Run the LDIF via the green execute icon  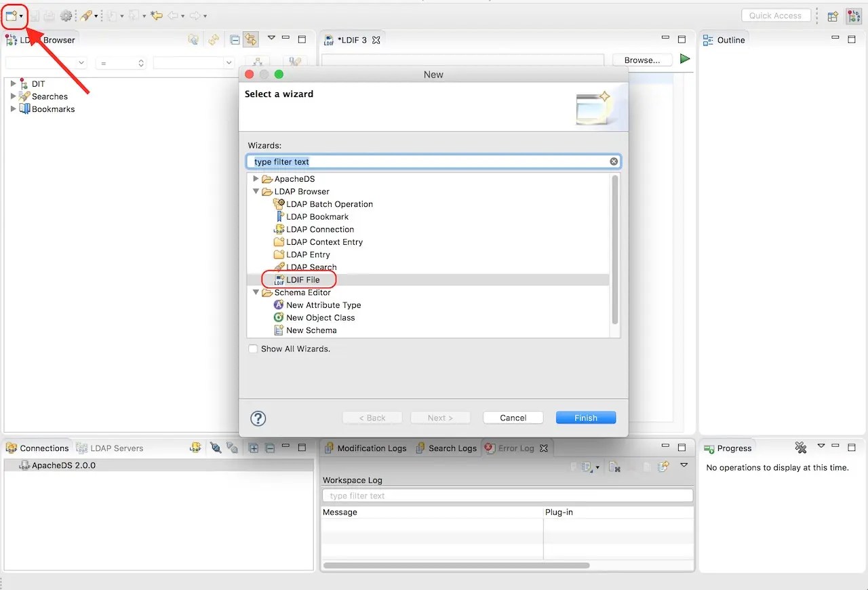(x=685, y=59)
